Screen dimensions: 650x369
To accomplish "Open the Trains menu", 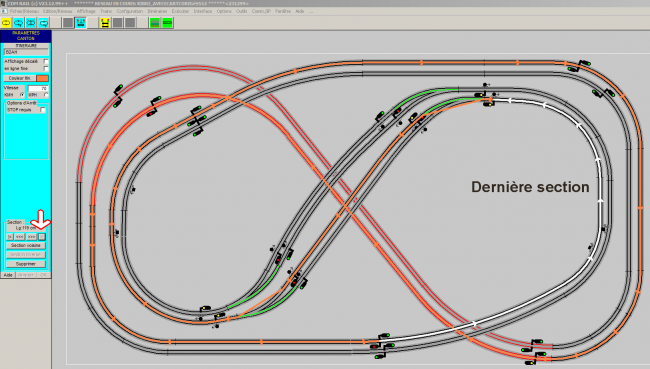I will 106,11.
